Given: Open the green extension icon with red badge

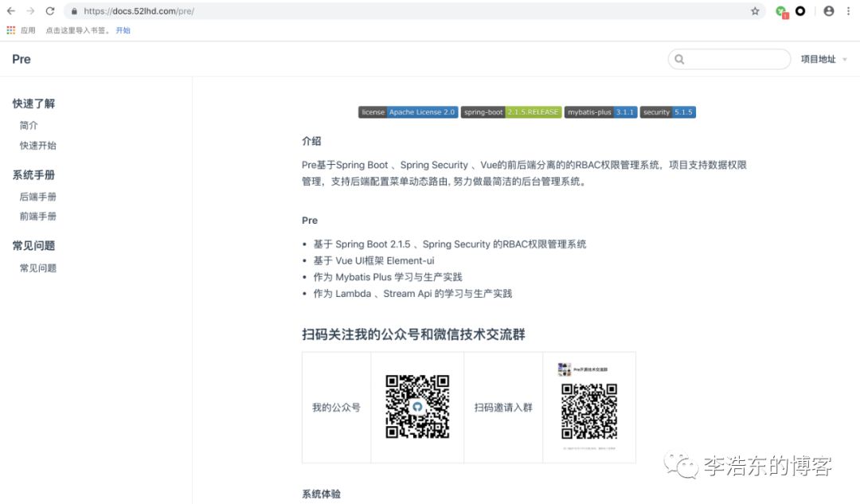Looking at the screenshot, I should click(782, 11).
